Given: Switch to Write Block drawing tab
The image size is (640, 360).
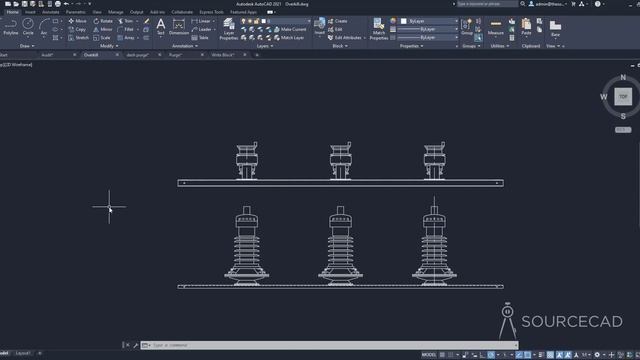Looking at the screenshot, I should [222, 55].
